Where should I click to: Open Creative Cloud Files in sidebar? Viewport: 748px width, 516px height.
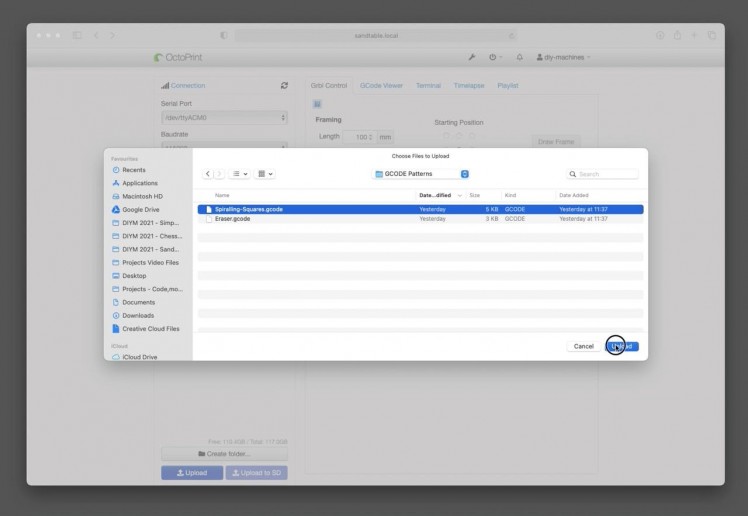pos(150,328)
